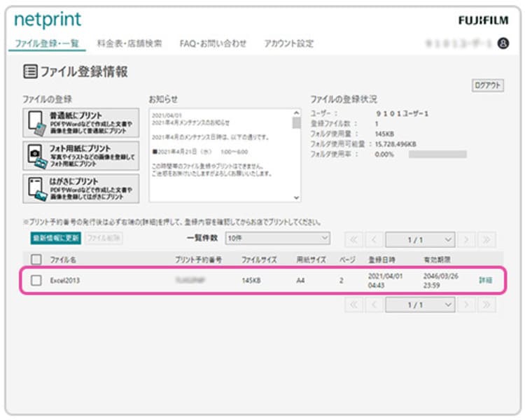Image resolution: width=525 pixels, height=420 pixels.
Task: Jump to last page in lower pager
Action: click(486, 304)
